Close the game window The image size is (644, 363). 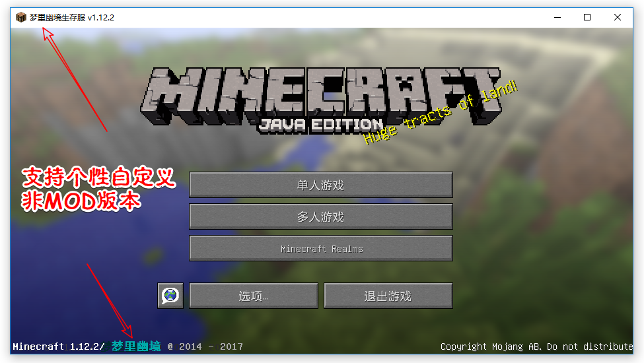tap(618, 17)
